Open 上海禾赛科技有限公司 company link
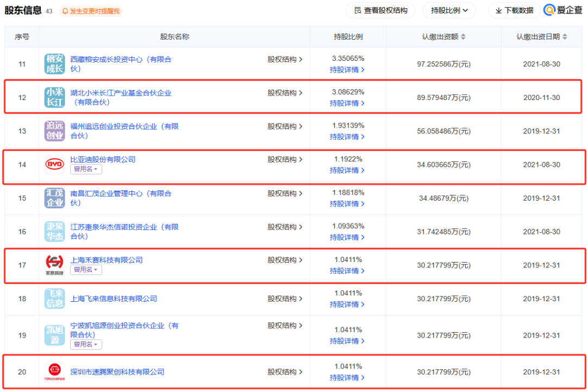 (107, 260)
